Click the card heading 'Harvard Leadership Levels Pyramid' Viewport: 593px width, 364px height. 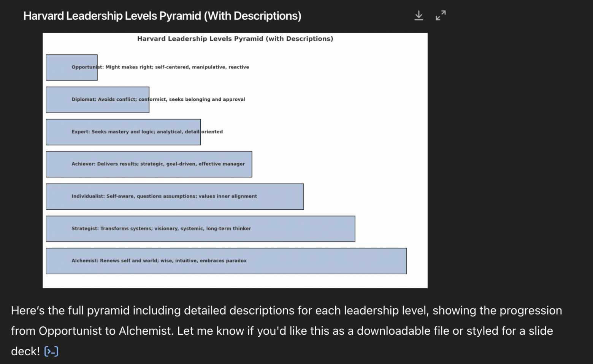(162, 16)
